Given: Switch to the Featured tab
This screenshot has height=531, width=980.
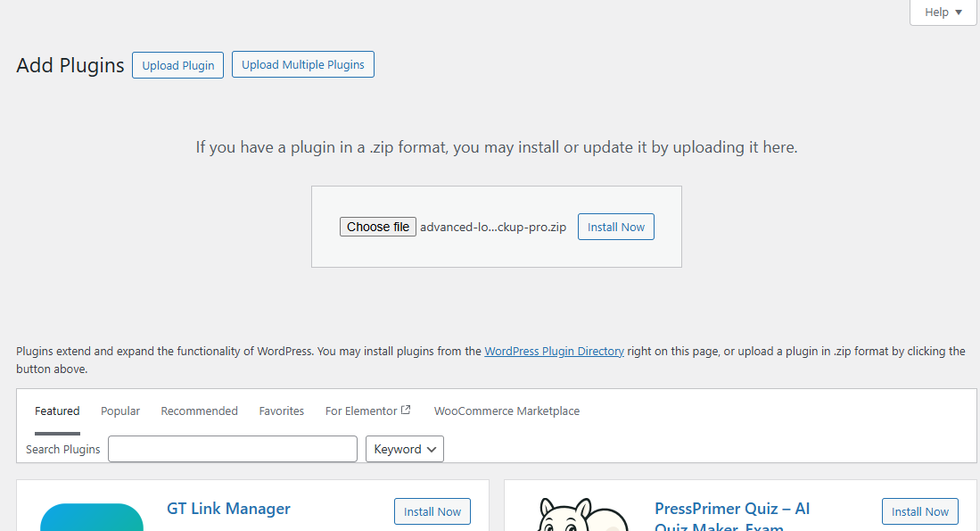Looking at the screenshot, I should (x=57, y=411).
